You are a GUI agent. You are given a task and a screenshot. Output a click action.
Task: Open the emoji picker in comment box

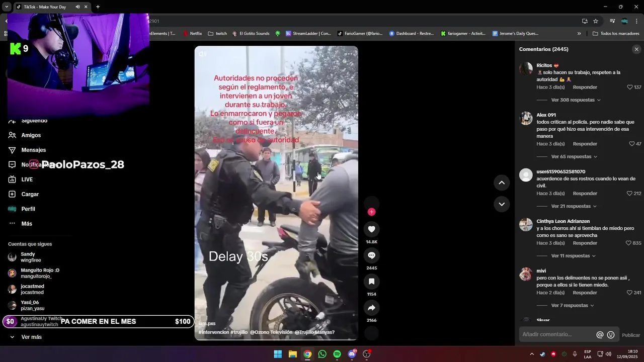coord(611,335)
